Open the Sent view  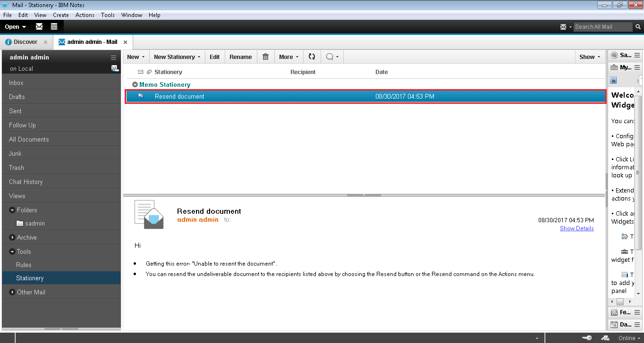point(61,111)
